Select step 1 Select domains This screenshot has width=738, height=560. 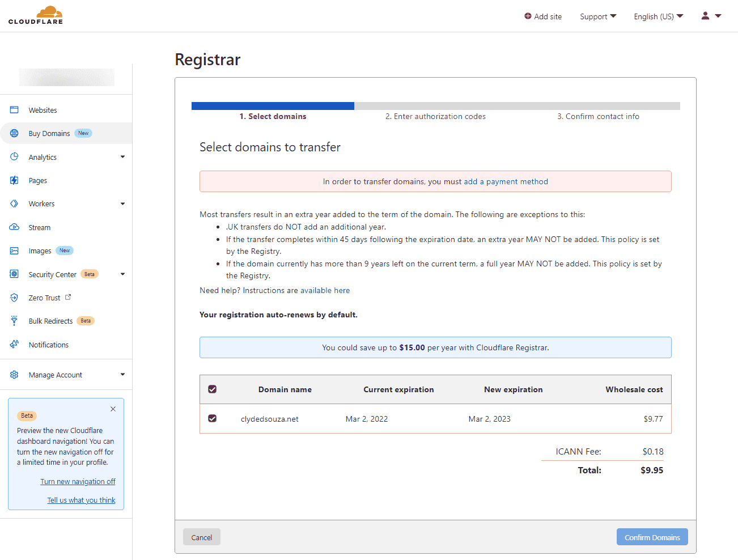point(273,116)
